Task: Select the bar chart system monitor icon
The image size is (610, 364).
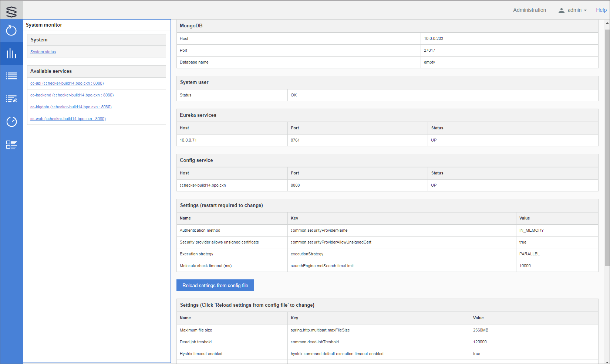Action: pyautogui.click(x=11, y=54)
